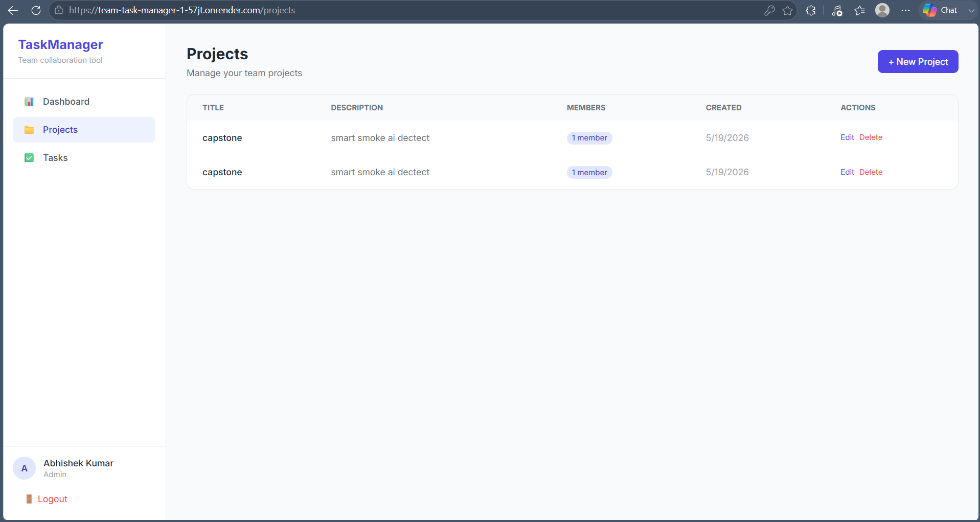Click Projects folder icon
The height and width of the screenshot is (522, 980).
(29, 130)
